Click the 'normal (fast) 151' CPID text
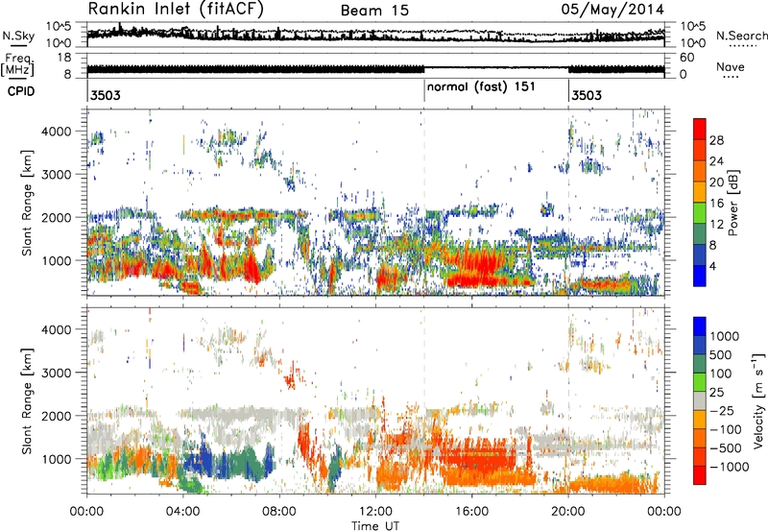 point(481,87)
